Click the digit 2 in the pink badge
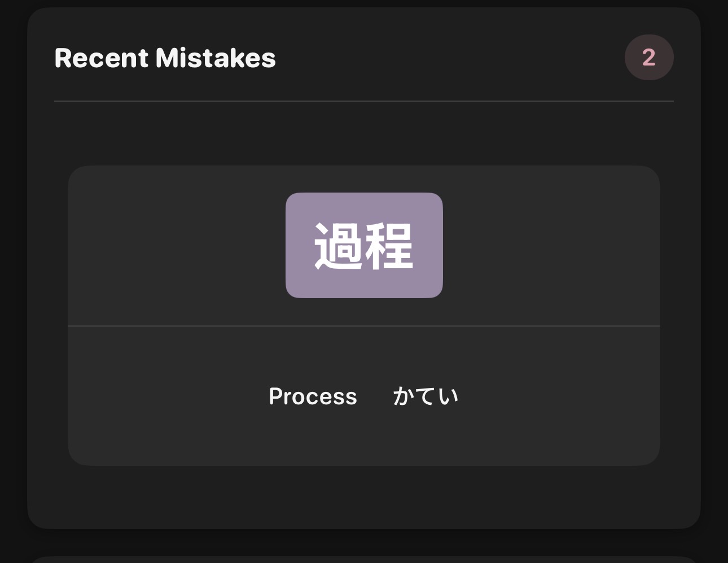Viewport: 728px width, 563px height. coord(649,58)
